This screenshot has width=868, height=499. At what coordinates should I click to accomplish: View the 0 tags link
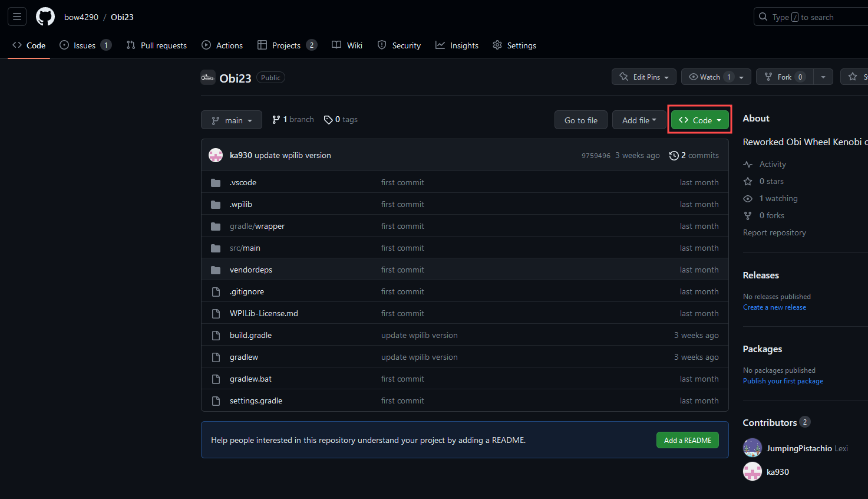pyautogui.click(x=341, y=120)
